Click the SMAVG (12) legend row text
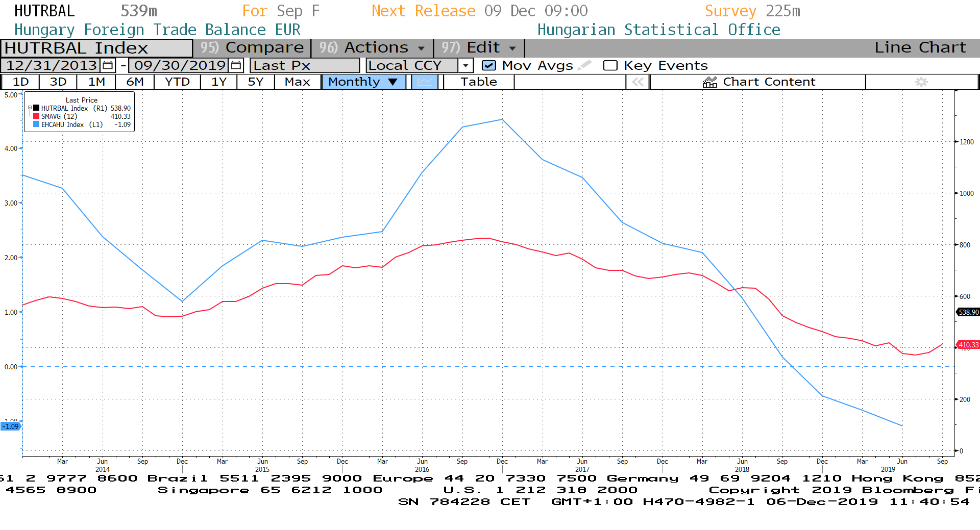 pos(59,116)
